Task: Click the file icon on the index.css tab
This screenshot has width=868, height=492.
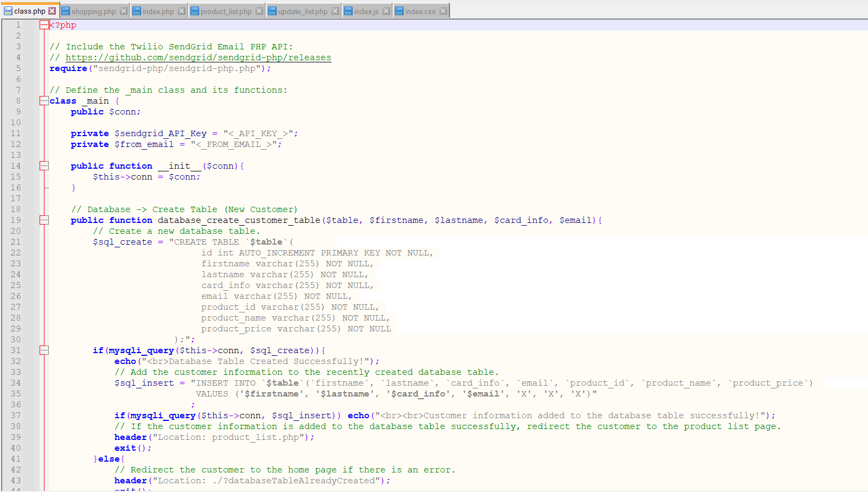Action: (400, 10)
